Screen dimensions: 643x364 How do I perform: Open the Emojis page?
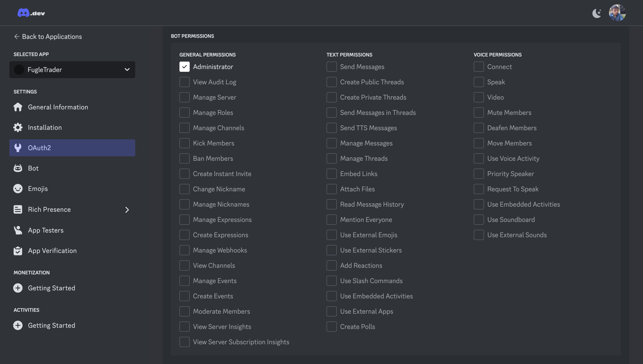[x=72, y=189]
